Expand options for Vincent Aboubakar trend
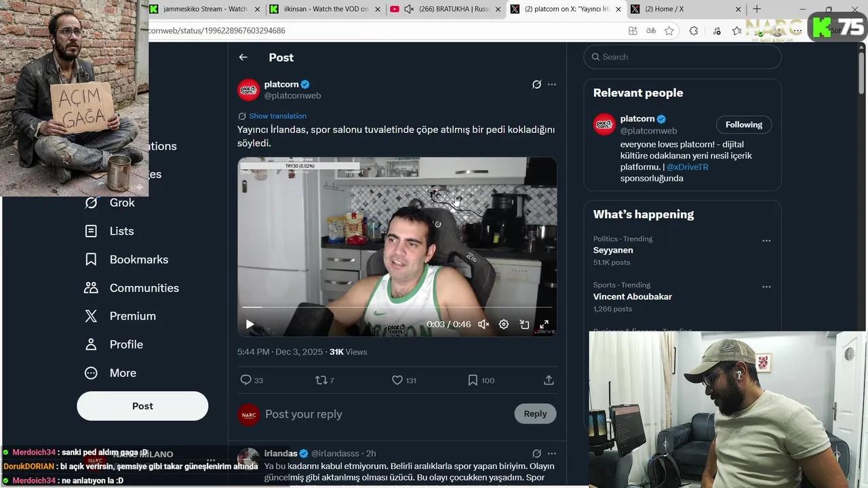868x488 pixels. click(x=766, y=287)
